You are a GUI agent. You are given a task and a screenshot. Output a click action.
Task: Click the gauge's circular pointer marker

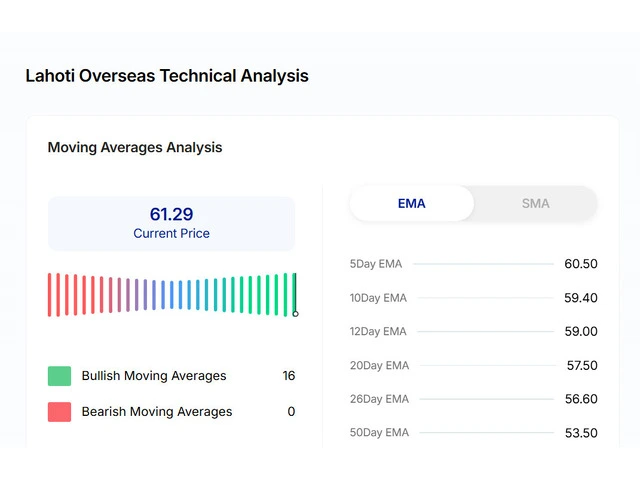tap(295, 314)
